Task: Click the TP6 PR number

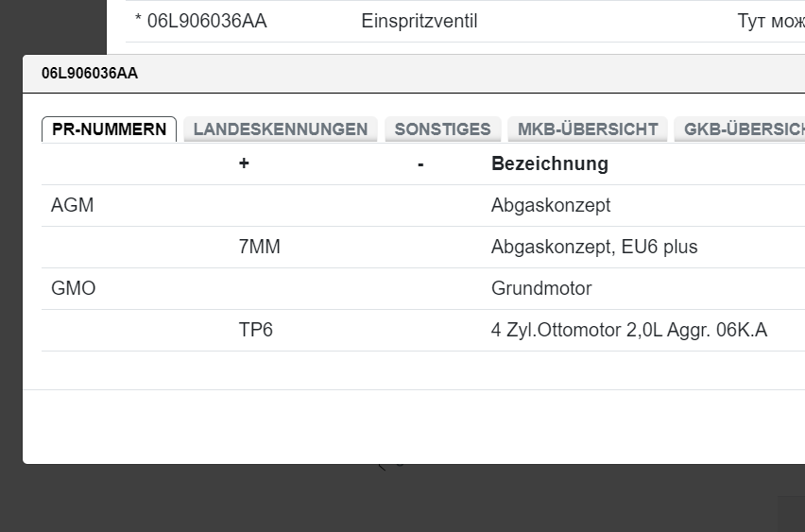Action: 256,330
